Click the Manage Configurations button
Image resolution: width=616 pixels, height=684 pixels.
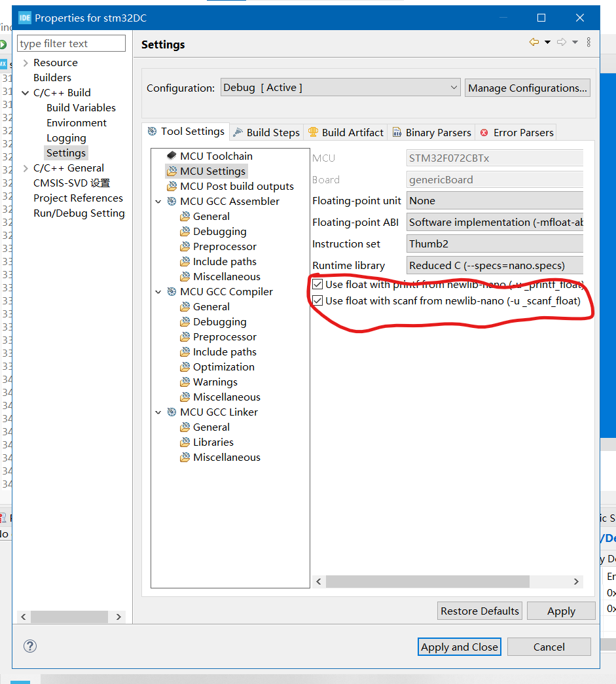click(x=528, y=88)
